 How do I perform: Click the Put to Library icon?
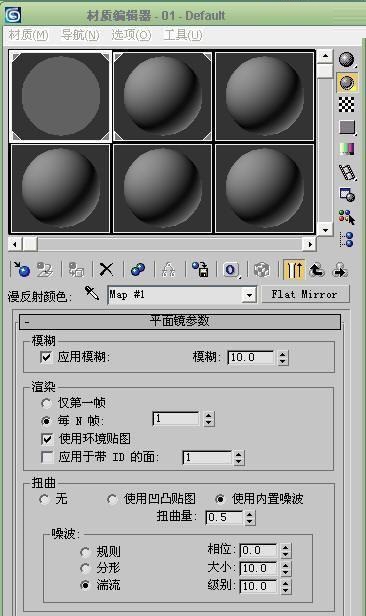click(200, 270)
